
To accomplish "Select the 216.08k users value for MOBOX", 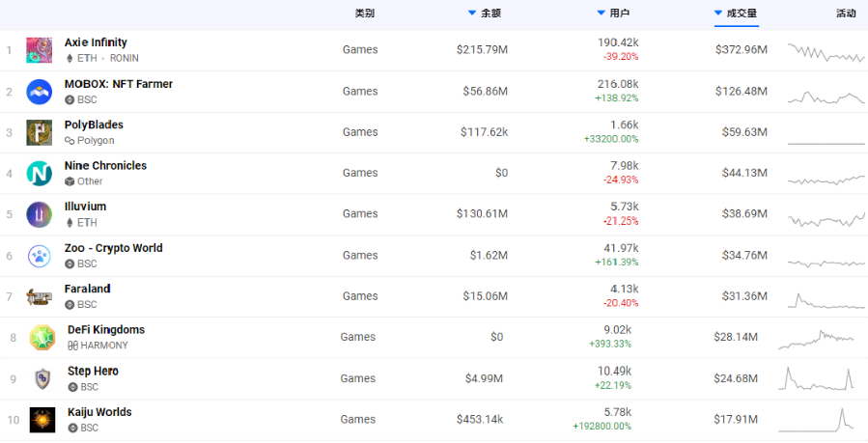I will (x=618, y=84).
